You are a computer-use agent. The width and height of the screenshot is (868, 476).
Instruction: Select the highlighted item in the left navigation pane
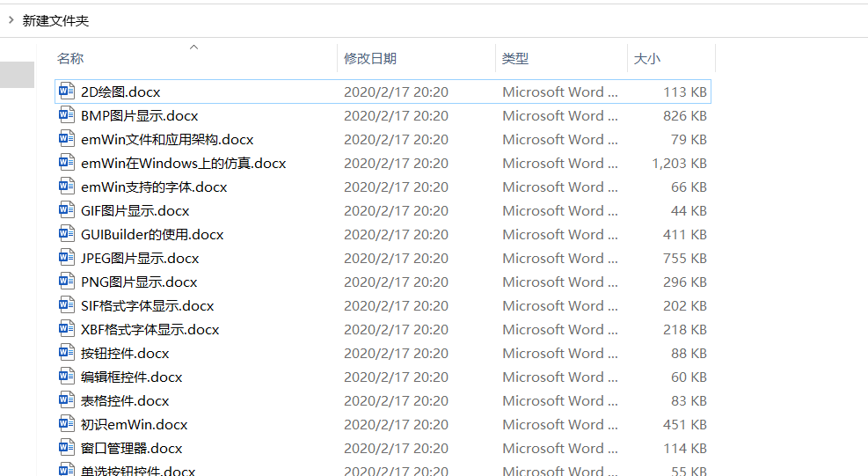click(17, 75)
